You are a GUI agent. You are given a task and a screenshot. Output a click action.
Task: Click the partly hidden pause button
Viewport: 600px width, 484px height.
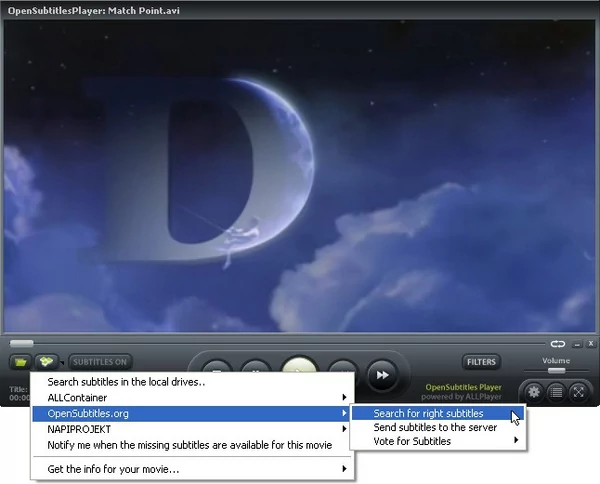(x=256, y=366)
